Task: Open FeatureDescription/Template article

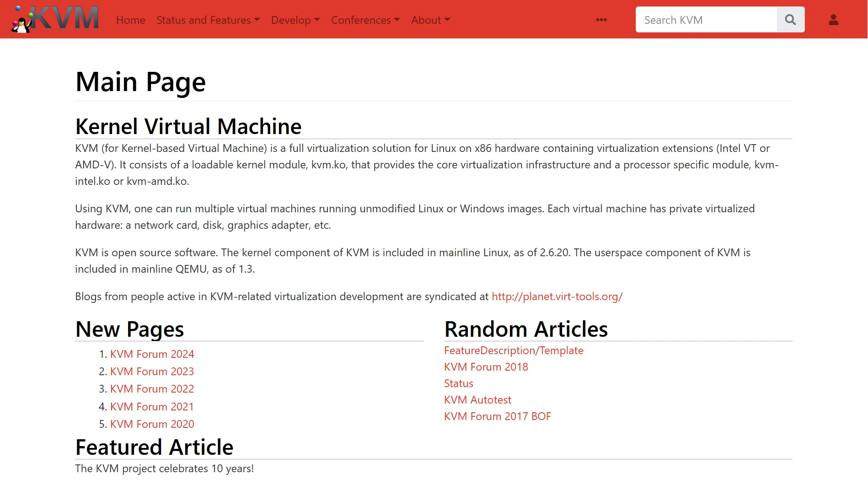Action: point(514,350)
